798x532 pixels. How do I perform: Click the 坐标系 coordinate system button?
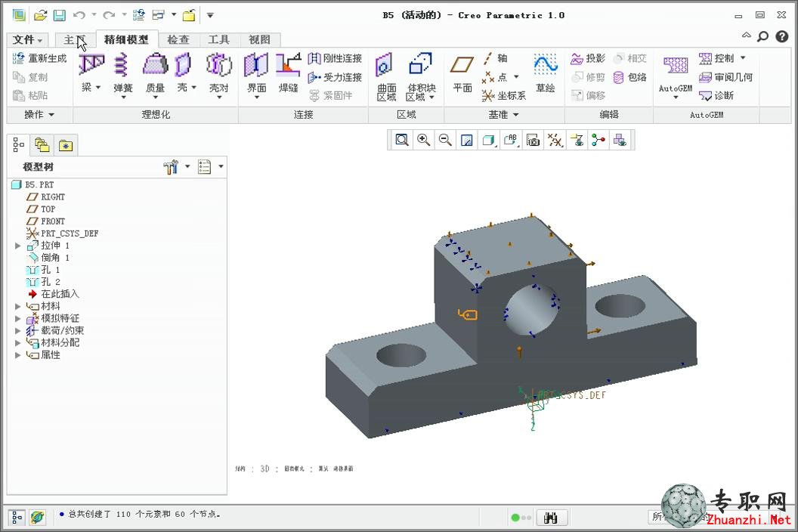pyautogui.click(x=504, y=96)
